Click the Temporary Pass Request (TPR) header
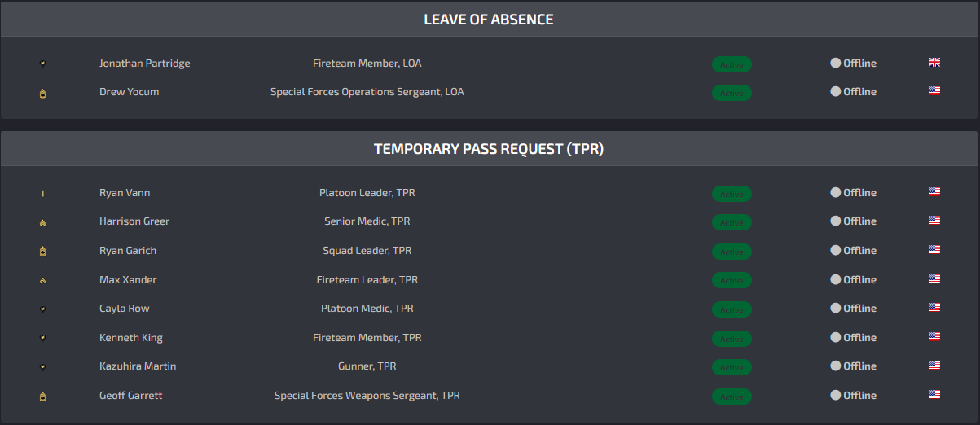 (x=489, y=149)
